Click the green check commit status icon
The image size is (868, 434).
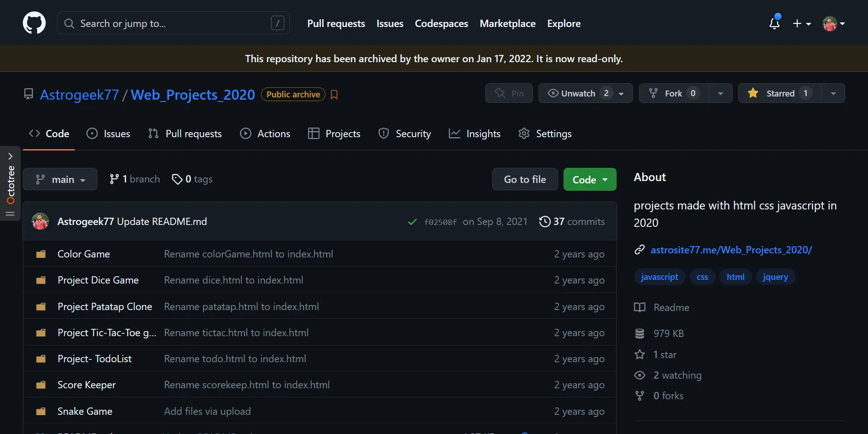(x=412, y=222)
